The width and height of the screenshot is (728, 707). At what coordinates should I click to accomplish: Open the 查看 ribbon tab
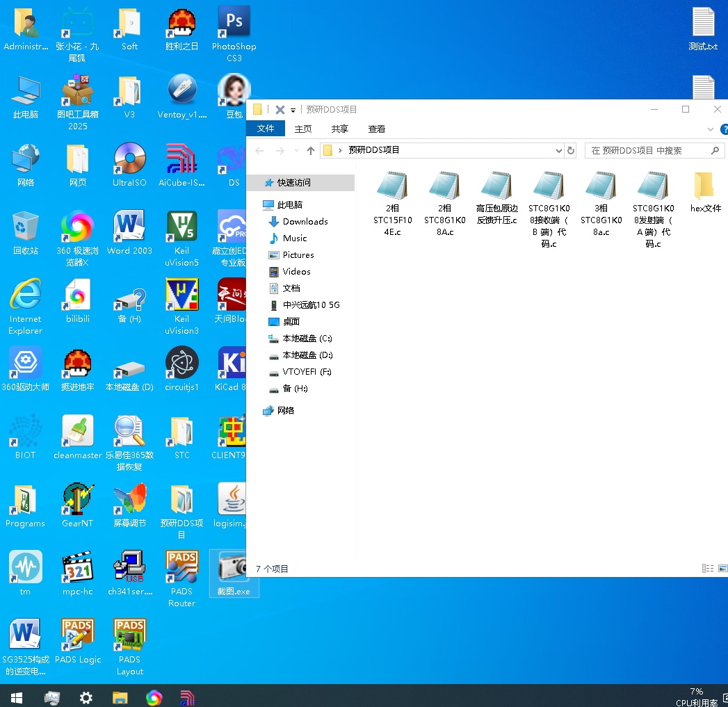(x=376, y=129)
